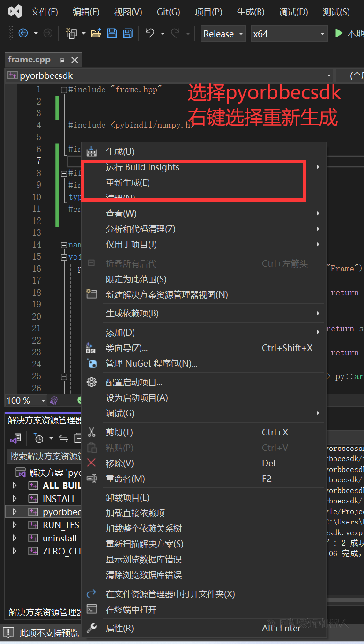Click the save all icon

pos(127,33)
